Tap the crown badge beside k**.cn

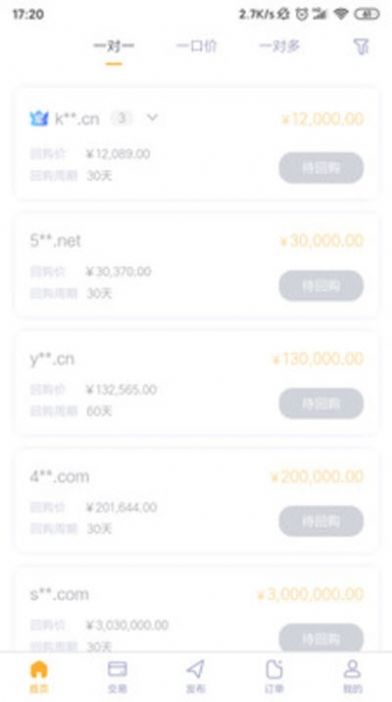coord(39,119)
